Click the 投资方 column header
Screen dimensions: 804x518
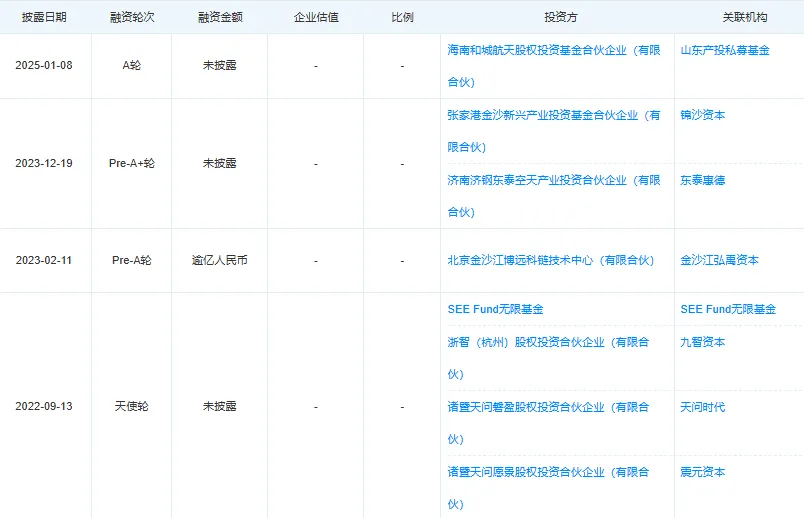coord(560,17)
